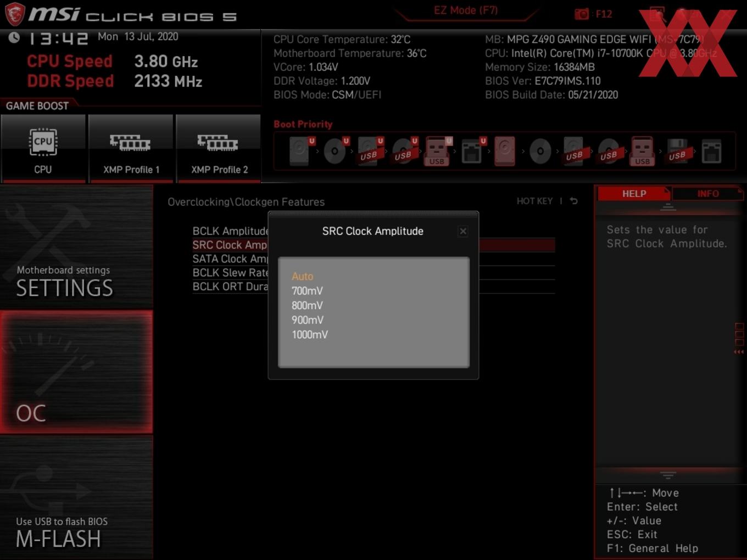Screen dimensions: 747x560
Task: Select the BCLK ORT Duration setting row
Action: (x=374, y=287)
